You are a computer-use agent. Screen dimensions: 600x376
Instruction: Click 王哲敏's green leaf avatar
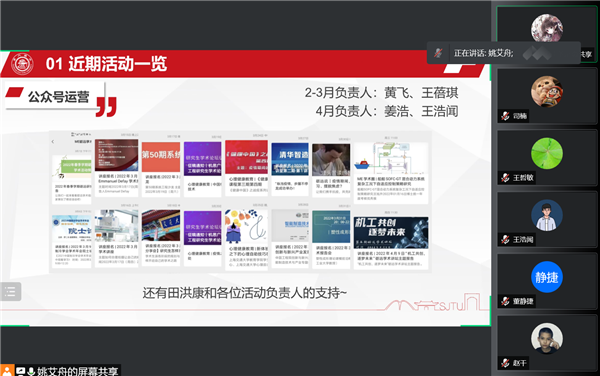point(546,153)
